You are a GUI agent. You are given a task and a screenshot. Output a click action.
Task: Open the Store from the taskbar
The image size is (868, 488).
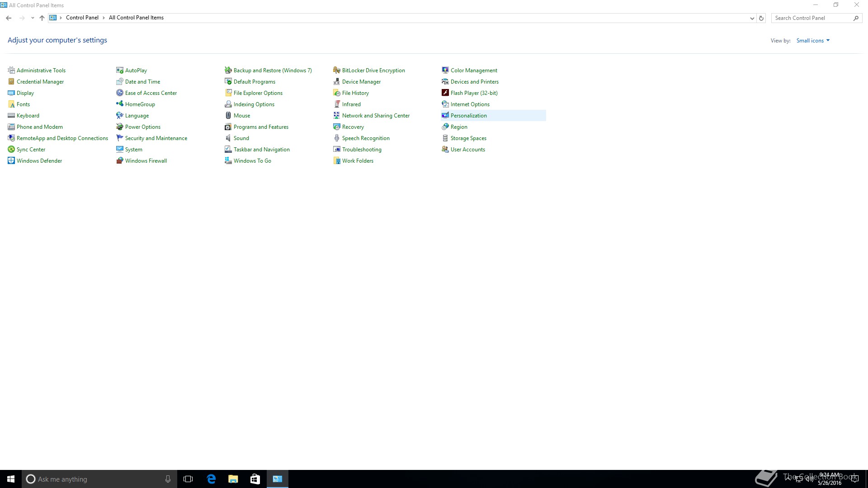255,479
